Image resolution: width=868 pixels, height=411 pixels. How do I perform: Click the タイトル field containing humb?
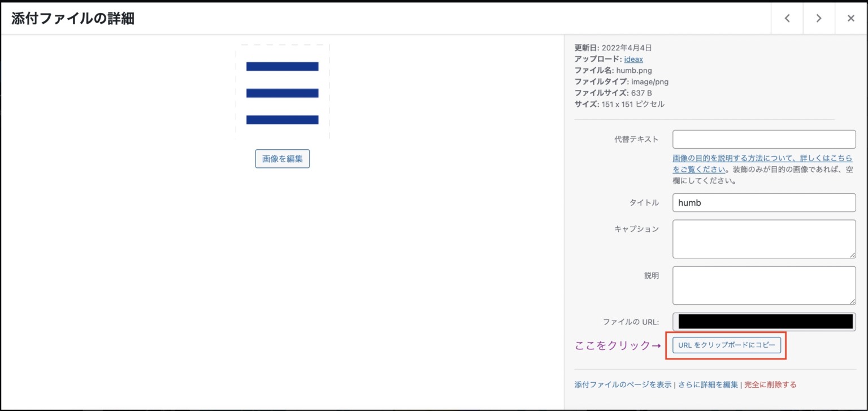pyautogui.click(x=764, y=203)
